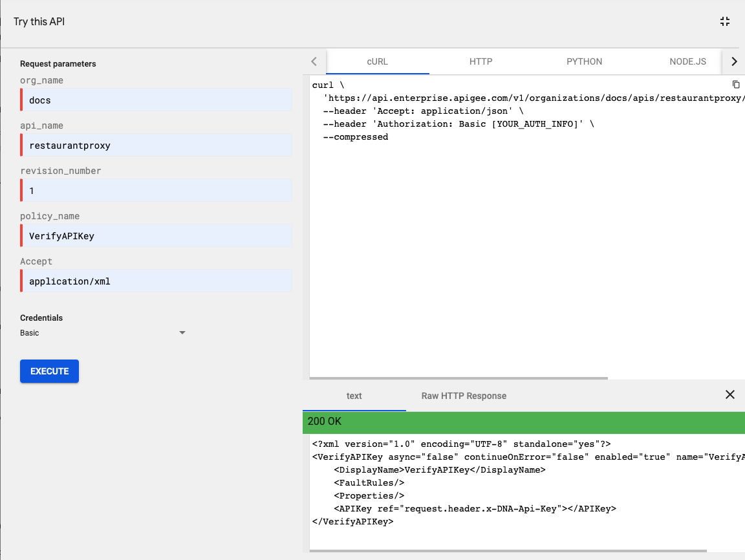
Task: Click the response body horizontal scrollbar
Action: point(508,551)
